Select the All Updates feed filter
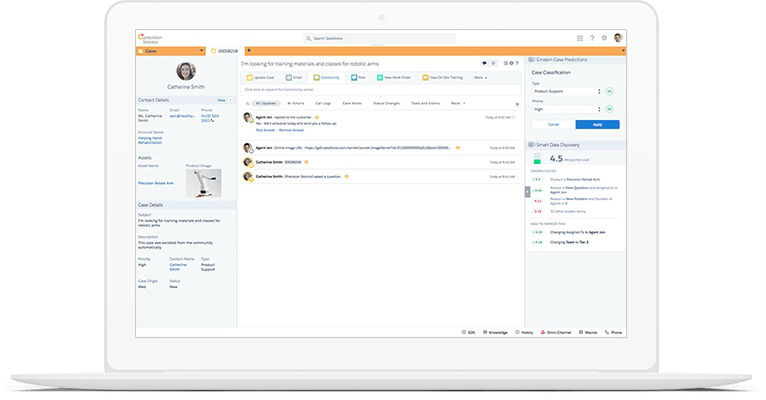This screenshot has height=400, width=766. point(265,102)
